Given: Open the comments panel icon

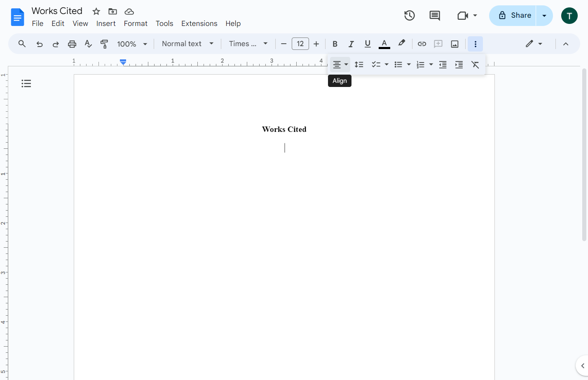Looking at the screenshot, I should [434, 16].
